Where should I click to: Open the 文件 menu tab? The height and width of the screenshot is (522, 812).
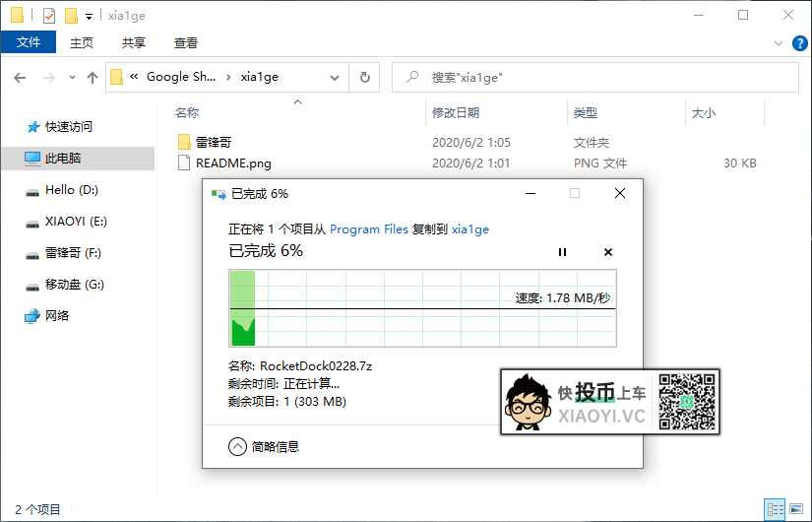[29, 42]
